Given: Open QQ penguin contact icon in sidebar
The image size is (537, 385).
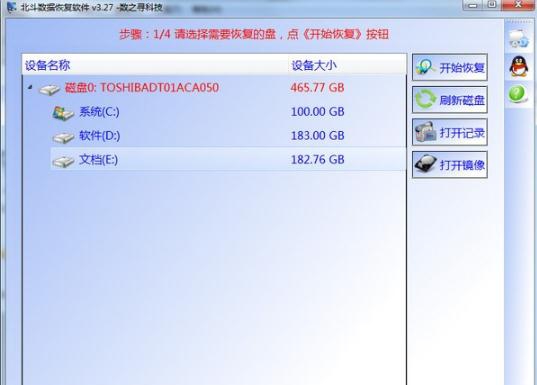Looking at the screenshot, I should tap(518, 66).
